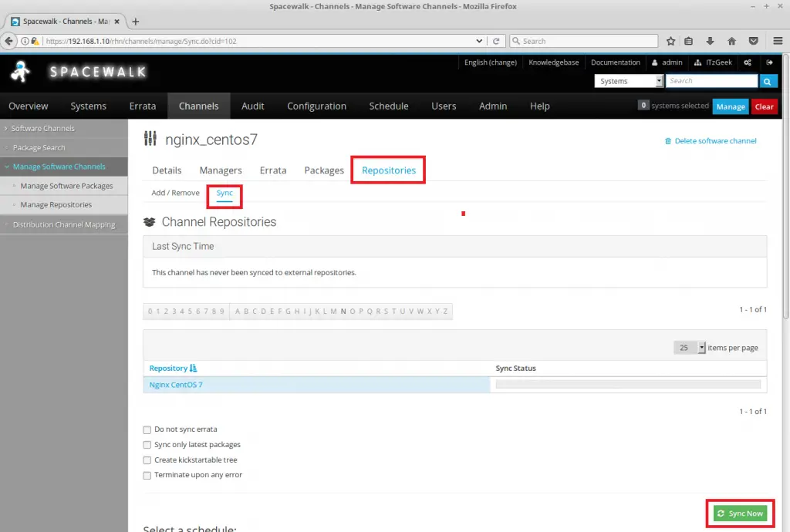Reload page with the refresh icon
The width and height of the screenshot is (790, 532).
[496, 41]
